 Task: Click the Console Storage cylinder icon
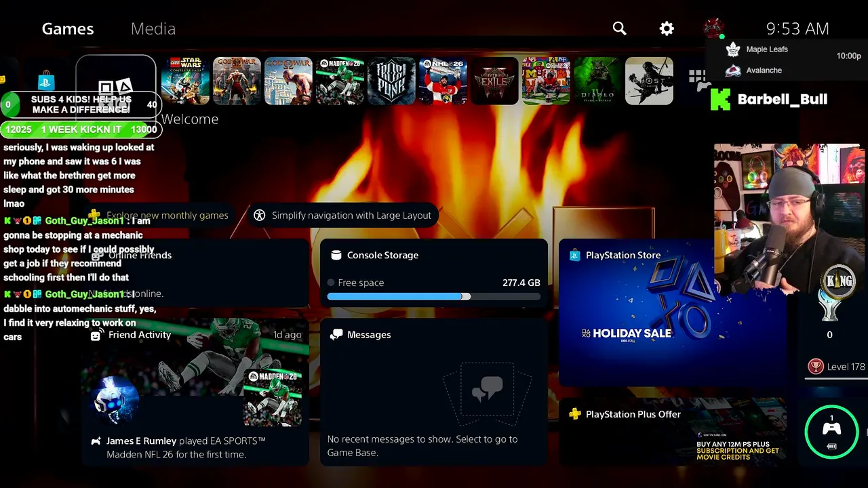336,255
